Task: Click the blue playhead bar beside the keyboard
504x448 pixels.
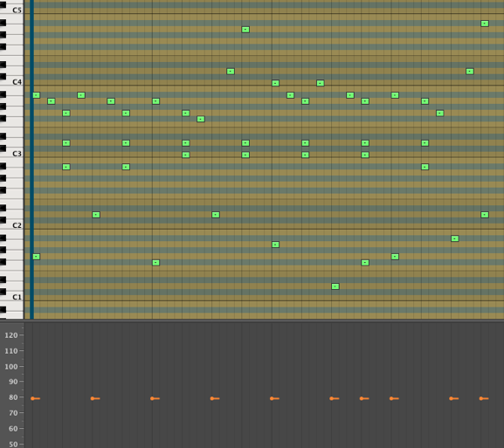Action: pos(31,160)
